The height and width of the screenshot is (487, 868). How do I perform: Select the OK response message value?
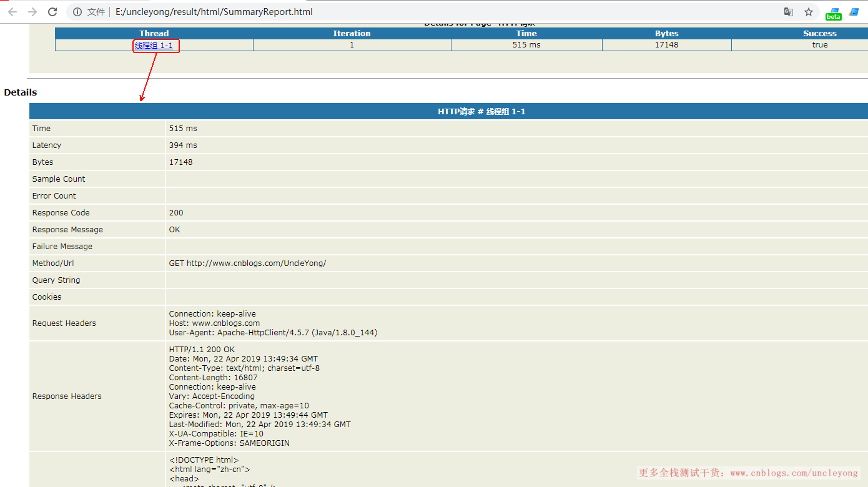pyautogui.click(x=174, y=229)
